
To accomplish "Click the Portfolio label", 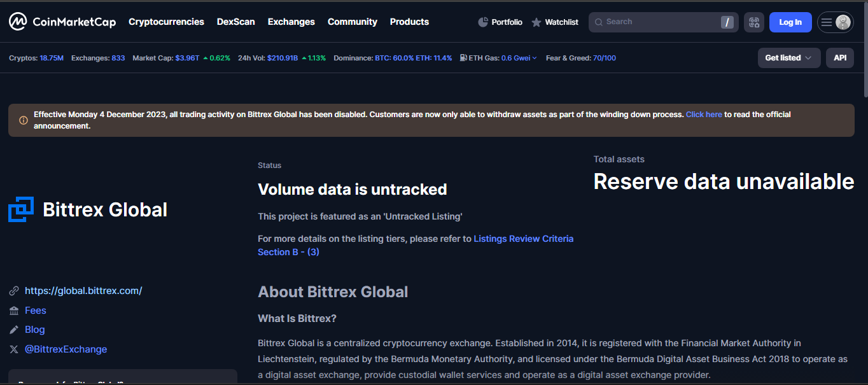I will 507,22.
